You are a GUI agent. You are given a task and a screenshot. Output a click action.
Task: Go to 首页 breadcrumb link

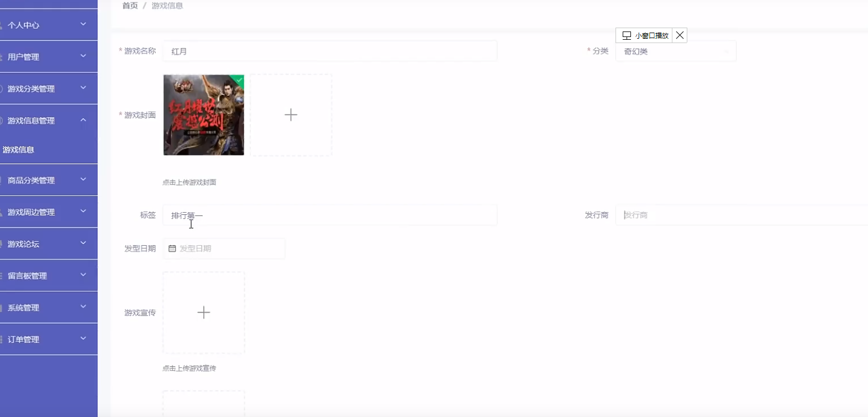click(130, 6)
